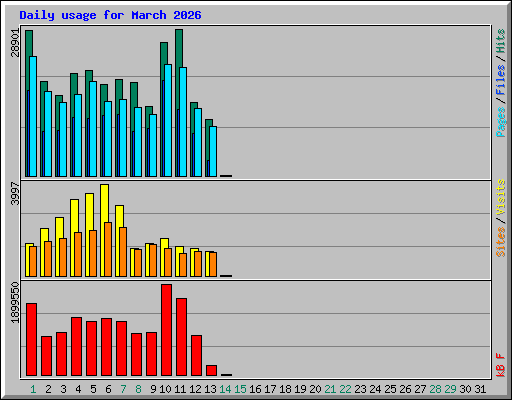Select day 28 on the x-axis
This screenshot has height=400, width=512.
(435, 389)
